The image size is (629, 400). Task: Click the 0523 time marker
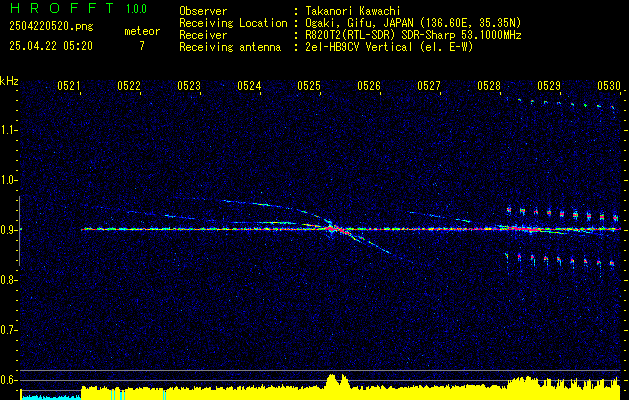point(189,85)
